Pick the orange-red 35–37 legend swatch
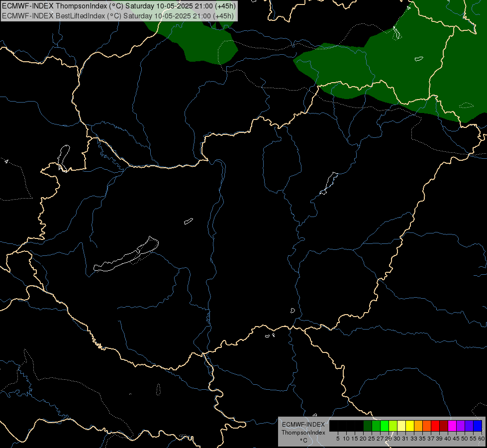Viewport: 487px width, 448px height. pyautogui.click(x=427, y=426)
